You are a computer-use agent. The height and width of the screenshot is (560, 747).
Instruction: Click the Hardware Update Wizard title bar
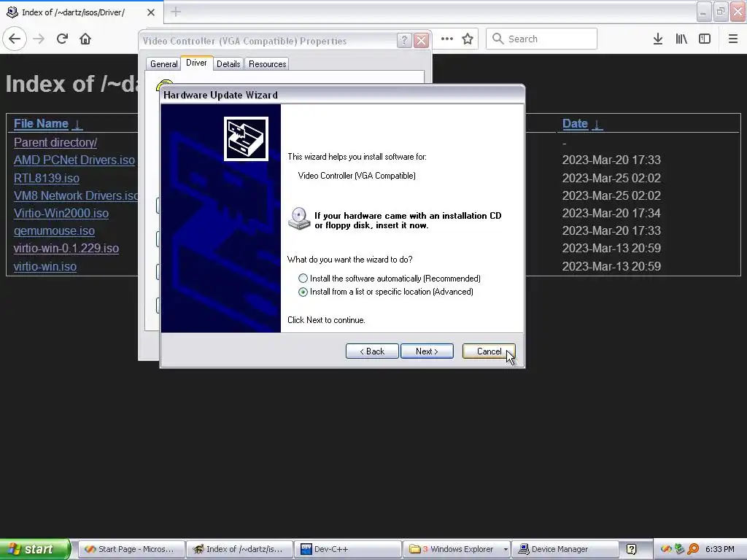pos(342,95)
